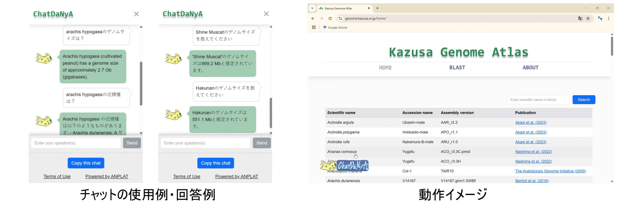Open the Chrome three-dot menu
The height and width of the screenshot is (209, 644).
click(609, 19)
